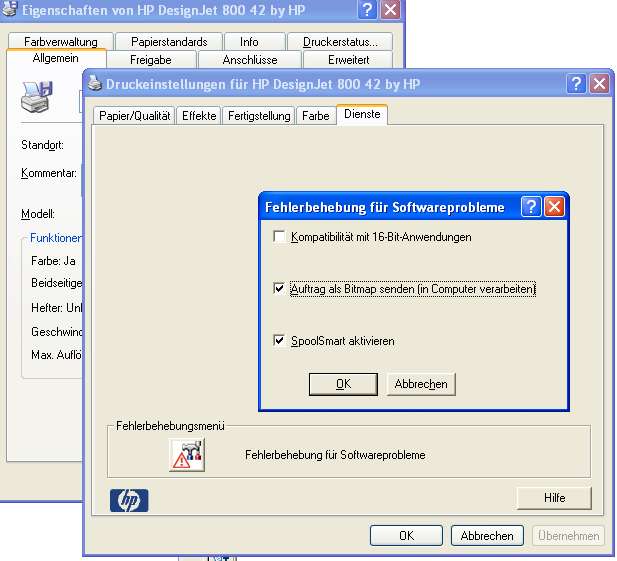
Task: Uncheck Auftrag als Bitmap senden
Action: click(x=279, y=288)
